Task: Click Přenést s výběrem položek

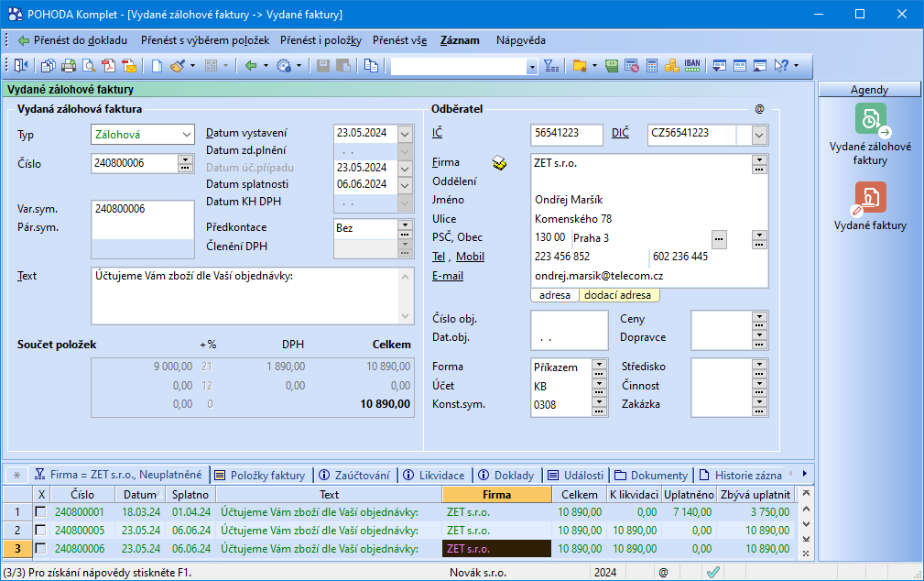Action: click(205, 40)
